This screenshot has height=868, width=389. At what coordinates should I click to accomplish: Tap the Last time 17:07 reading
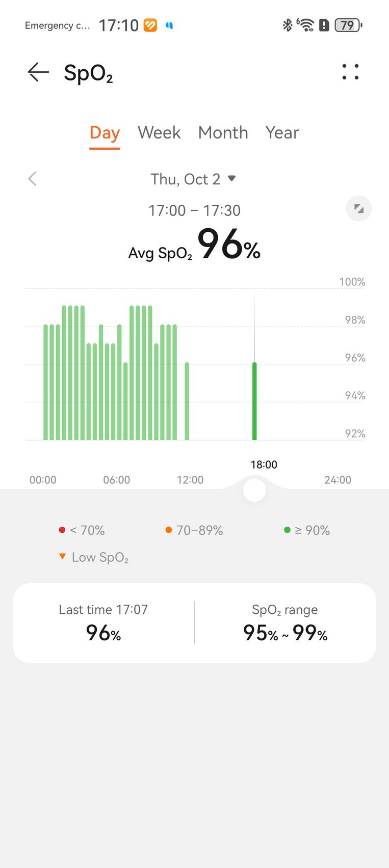[103, 622]
